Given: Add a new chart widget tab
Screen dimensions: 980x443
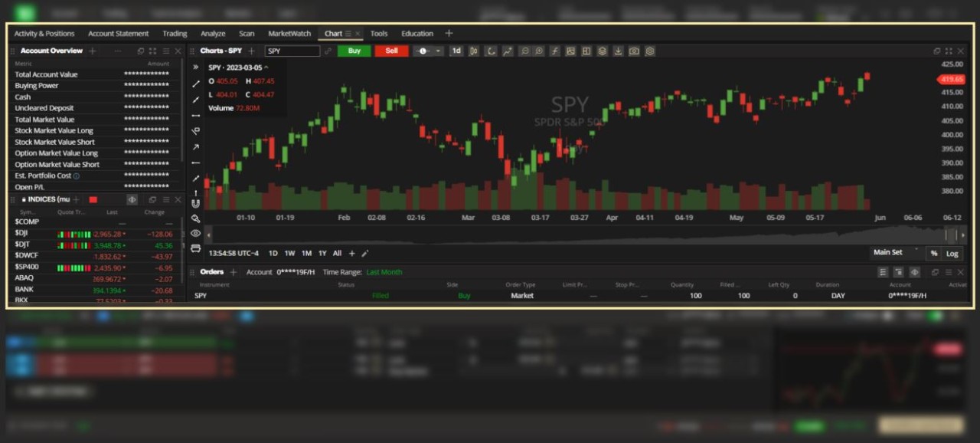Looking at the screenshot, I should 251,51.
